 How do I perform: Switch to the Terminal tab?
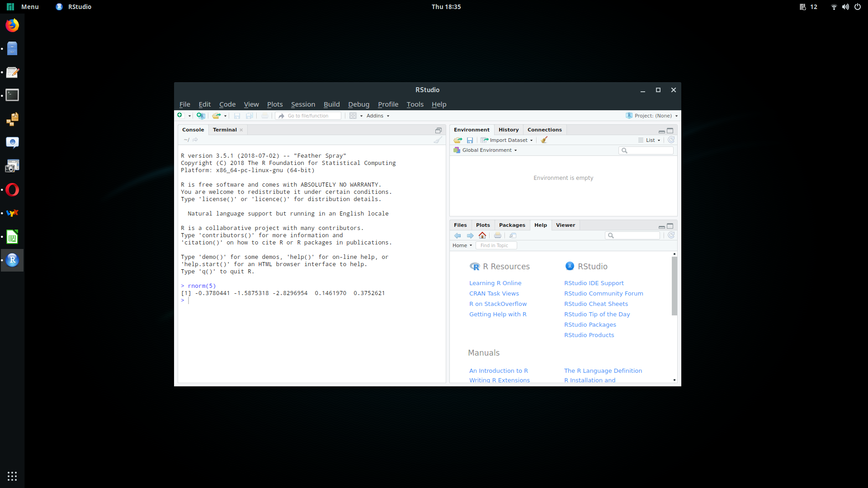click(225, 130)
